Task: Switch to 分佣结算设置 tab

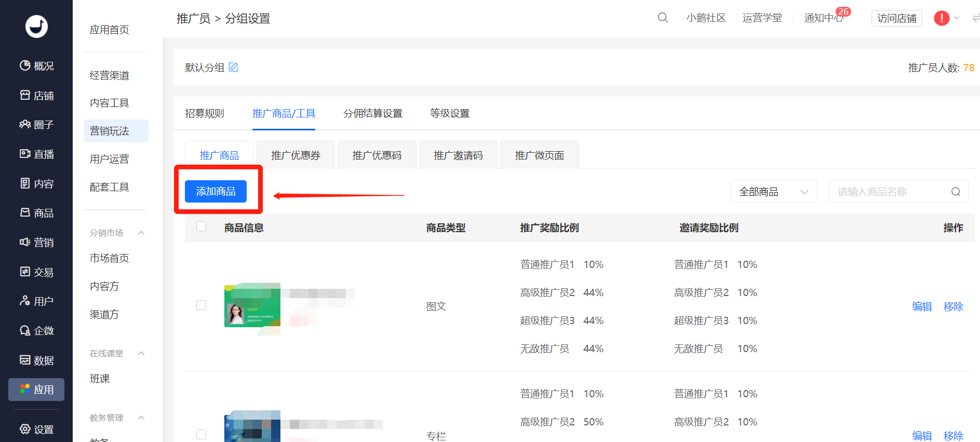Action: tap(372, 113)
